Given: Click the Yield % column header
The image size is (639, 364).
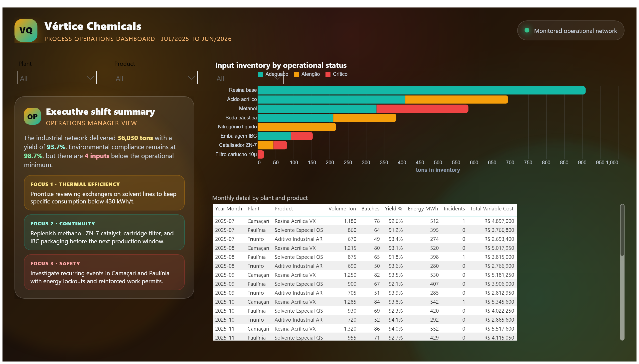Looking at the screenshot, I should point(393,209).
